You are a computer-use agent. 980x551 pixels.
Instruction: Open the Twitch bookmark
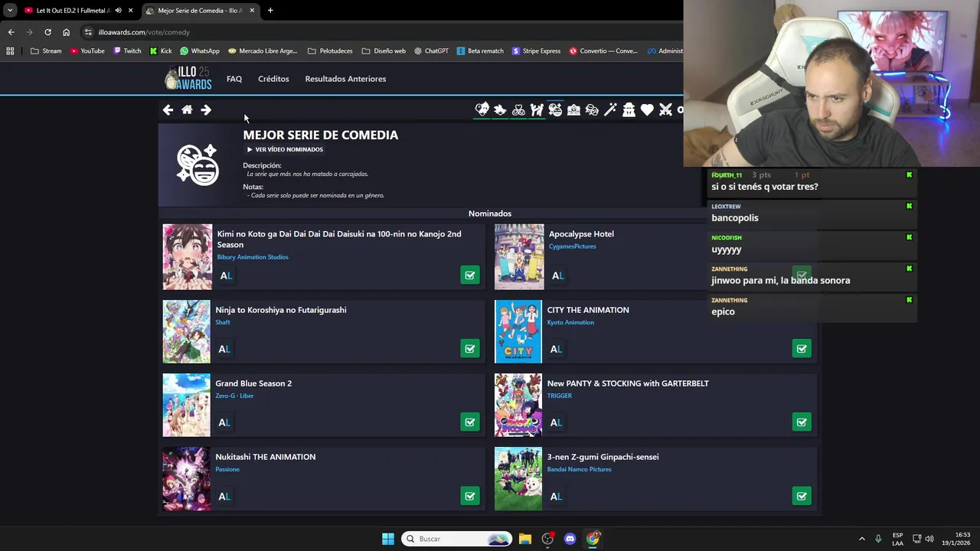click(127, 51)
